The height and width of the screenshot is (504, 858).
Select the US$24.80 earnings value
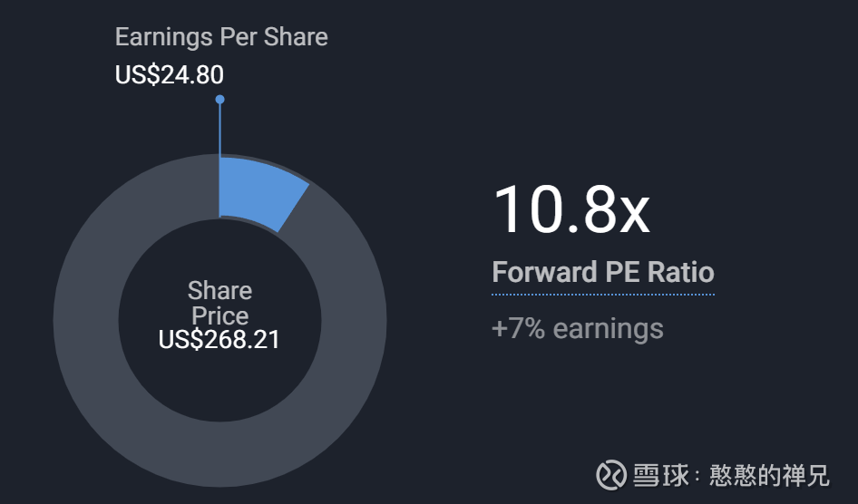170,74
